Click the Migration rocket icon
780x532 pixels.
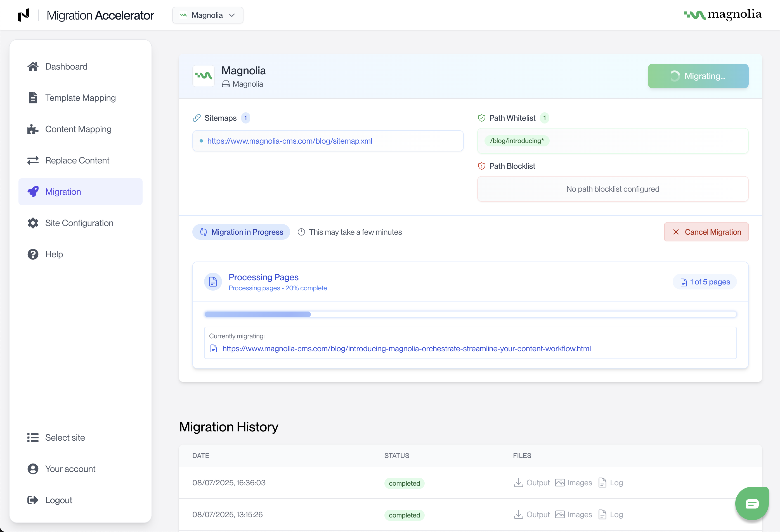[32, 191]
